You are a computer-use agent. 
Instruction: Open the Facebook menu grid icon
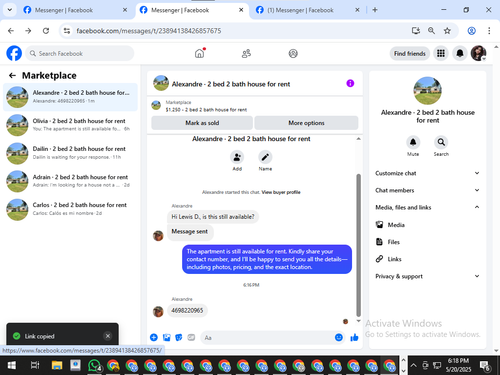pos(441,53)
